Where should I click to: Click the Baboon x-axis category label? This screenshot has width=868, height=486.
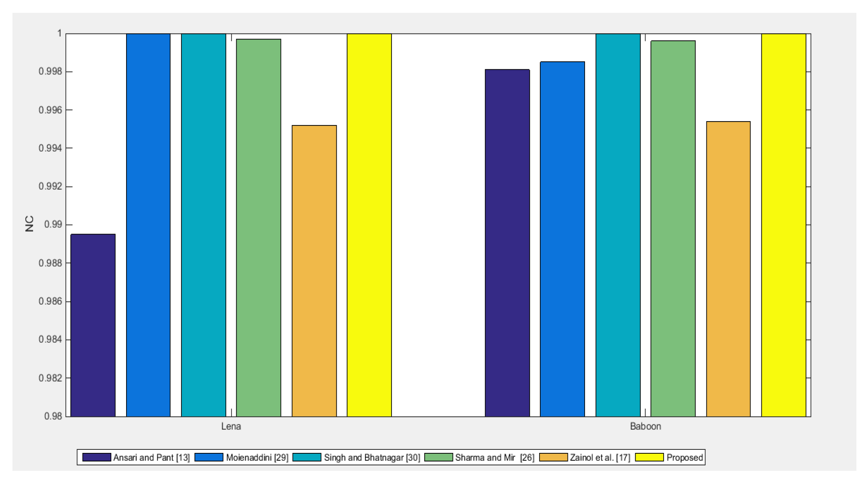[645, 426]
